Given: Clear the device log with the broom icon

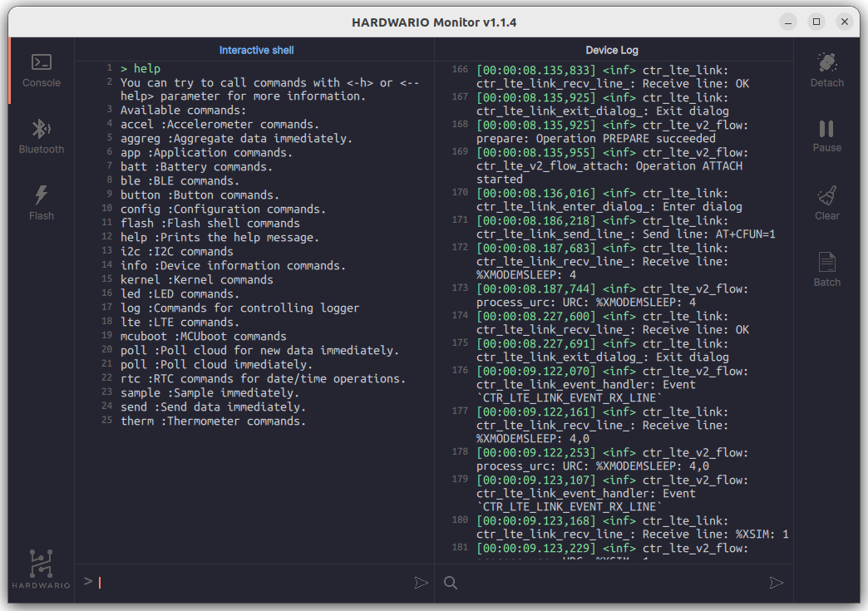Looking at the screenshot, I should [826, 202].
